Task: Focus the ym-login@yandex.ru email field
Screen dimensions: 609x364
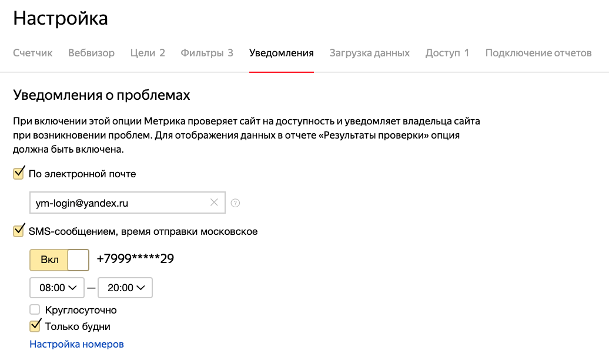Action: point(128,203)
